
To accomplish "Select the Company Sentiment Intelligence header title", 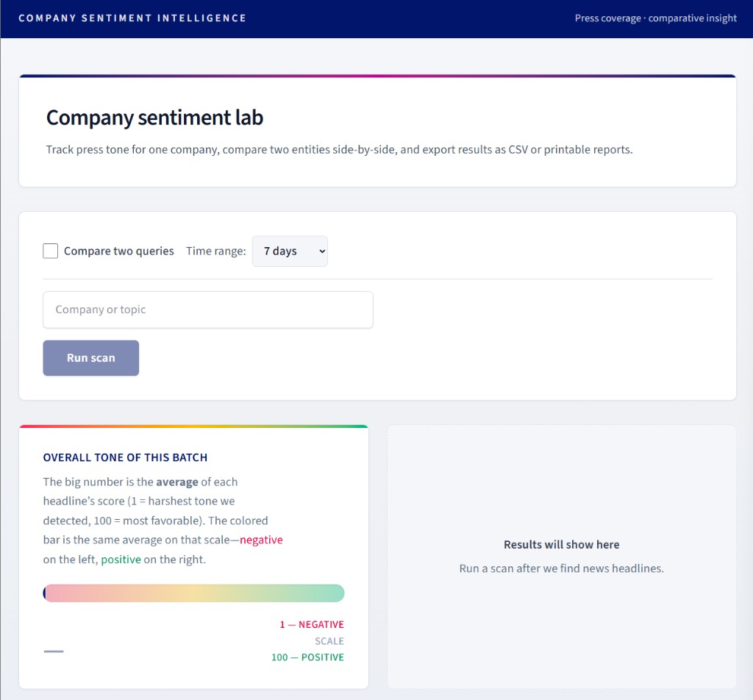I will click(x=132, y=18).
